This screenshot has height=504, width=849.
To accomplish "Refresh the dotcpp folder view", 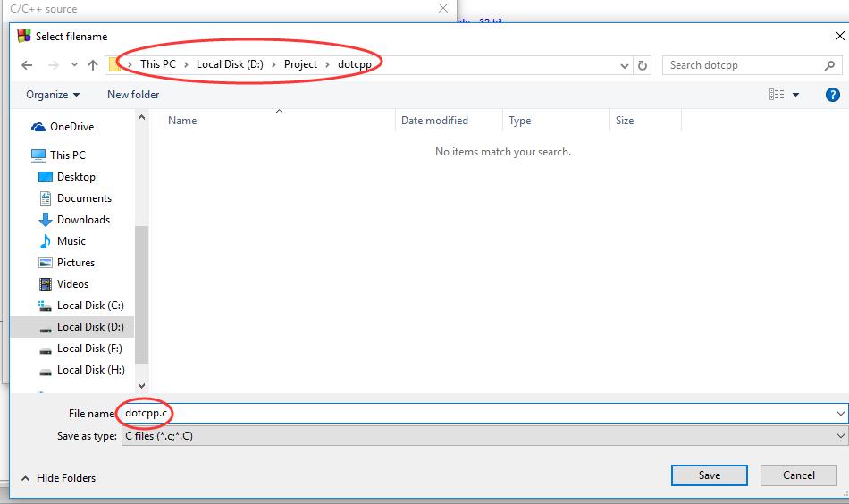I will point(643,65).
